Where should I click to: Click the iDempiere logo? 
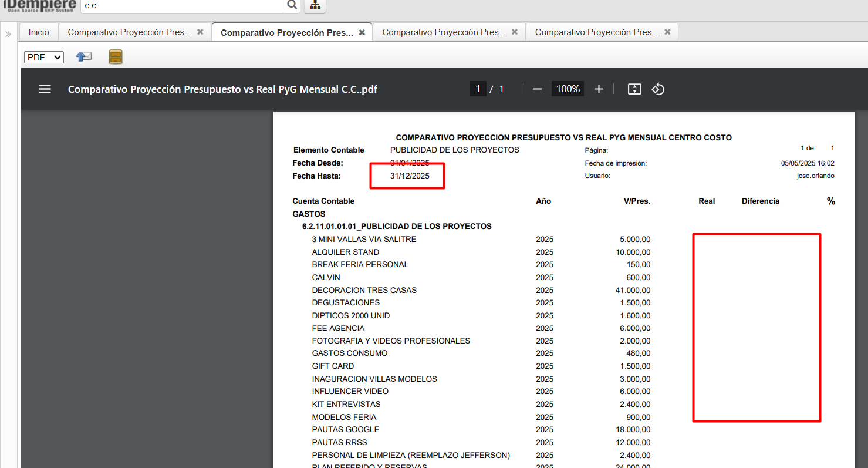click(x=39, y=5)
